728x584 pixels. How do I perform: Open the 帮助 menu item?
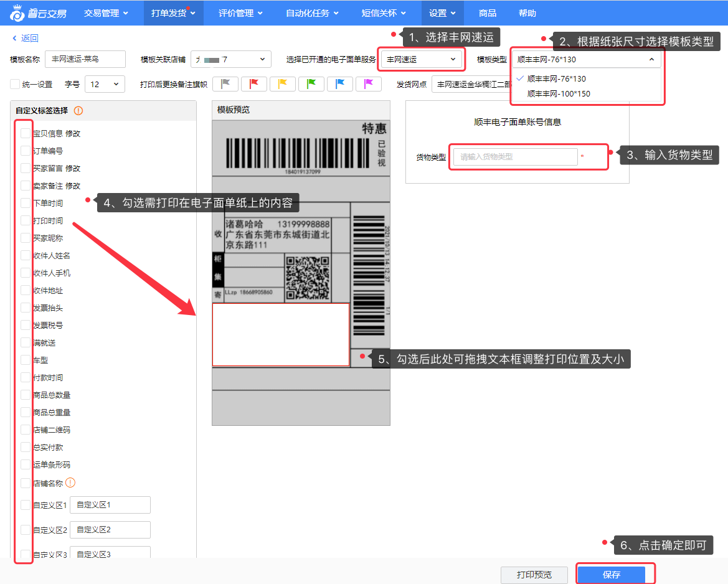[527, 13]
